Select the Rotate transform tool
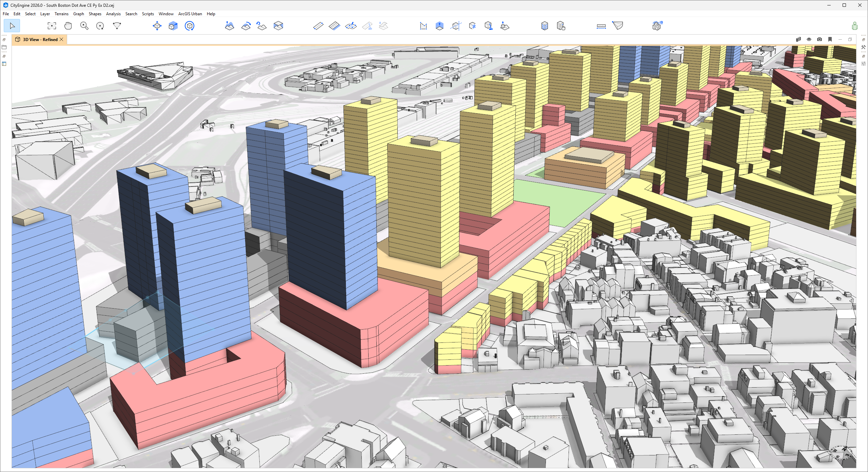Image resolution: width=868 pixels, height=472 pixels. coord(190,26)
